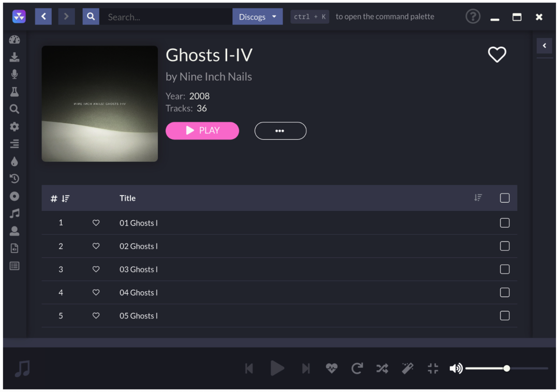The width and height of the screenshot is (559, 392).
Task: Sort tracks by the # column
Action: click(60, 198)
